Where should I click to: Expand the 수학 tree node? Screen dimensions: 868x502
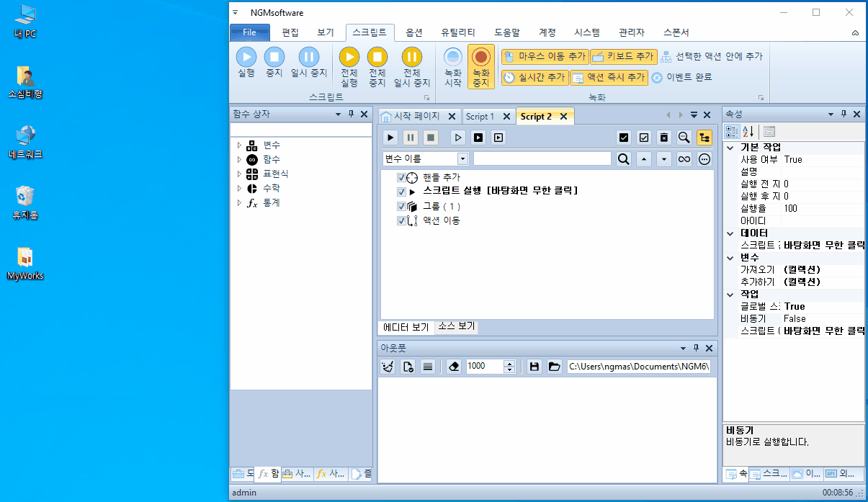point(239,189)
